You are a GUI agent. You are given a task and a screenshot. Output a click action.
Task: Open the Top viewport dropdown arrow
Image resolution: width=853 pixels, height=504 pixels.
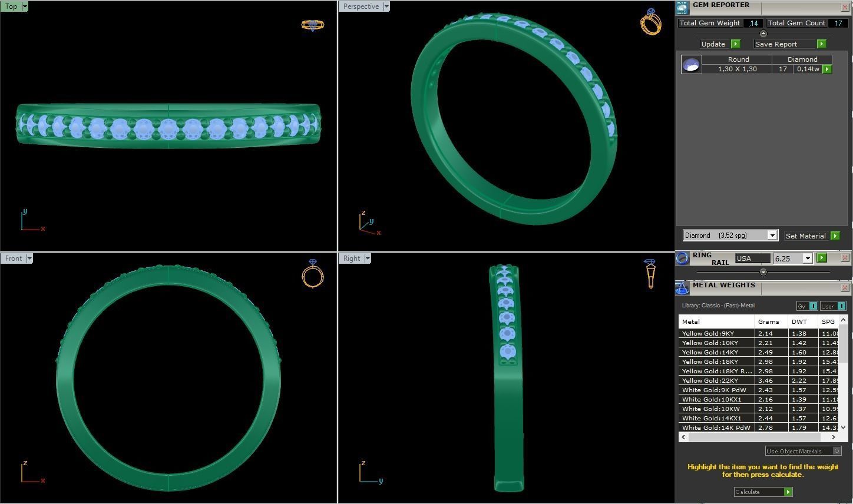25,6
